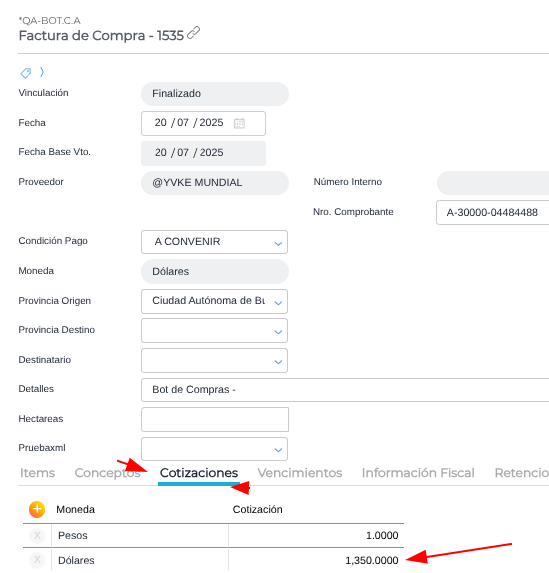Click the blue tag icon
The width and height of the screenshot is (549, 573).
coord(26,73)
